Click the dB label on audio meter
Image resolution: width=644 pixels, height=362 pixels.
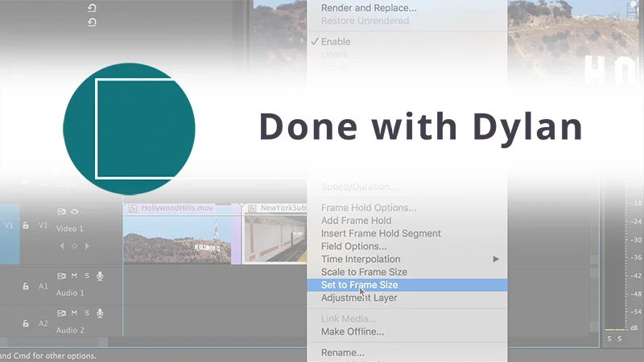634,328
